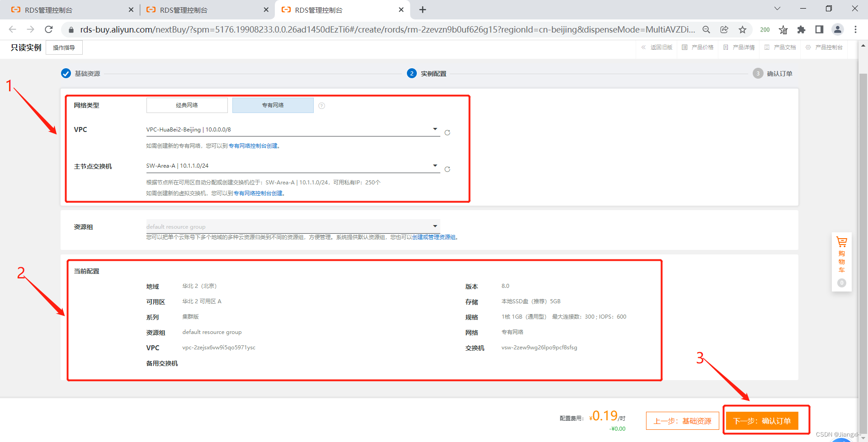
Task: Open the favorites star extension icon
Action: (783, 30)
